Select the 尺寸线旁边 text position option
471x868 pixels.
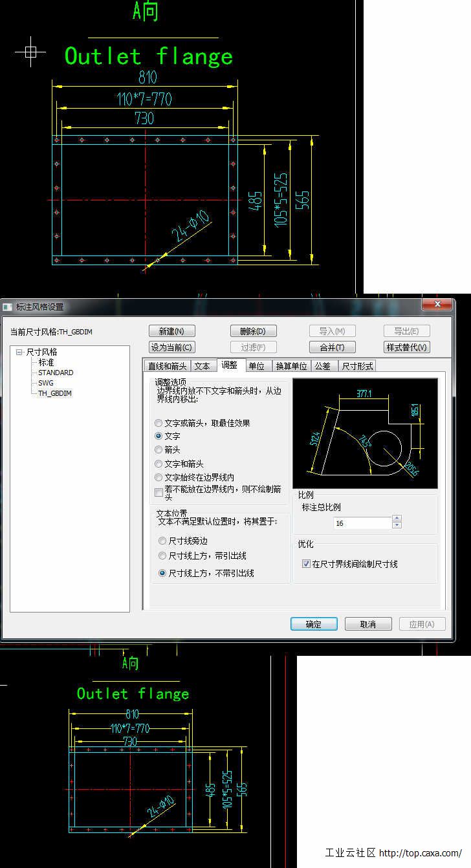162,541
